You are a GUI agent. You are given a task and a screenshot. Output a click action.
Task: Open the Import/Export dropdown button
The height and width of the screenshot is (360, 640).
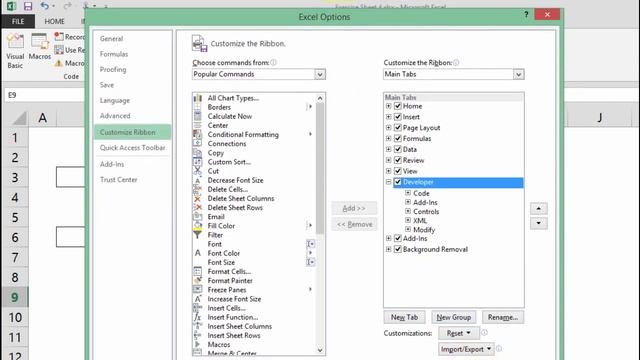[x=466, y=349]
